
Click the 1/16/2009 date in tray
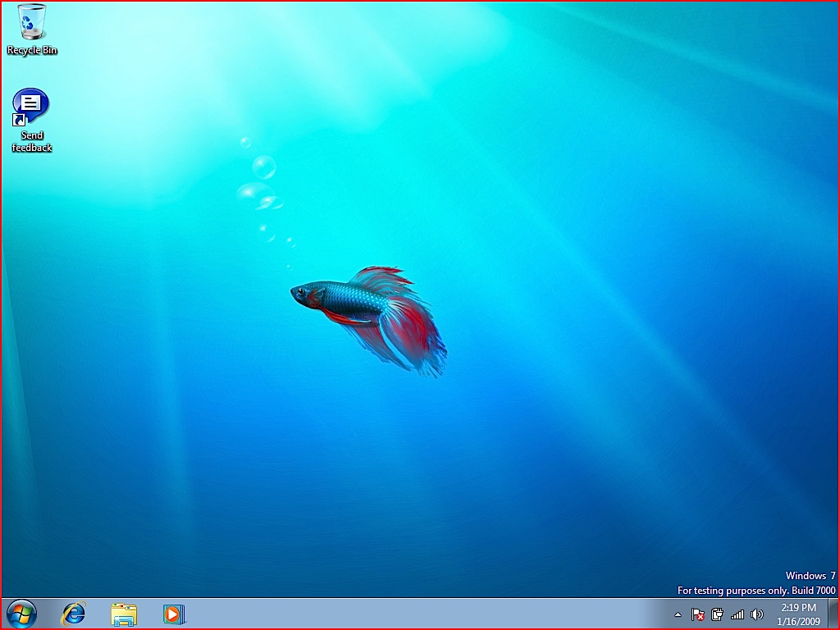pyautogui.click(x=798, y=621)
